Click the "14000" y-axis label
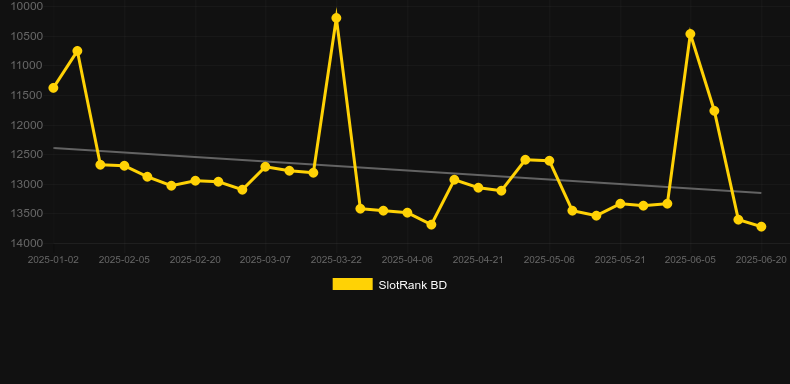 [27, 243]
